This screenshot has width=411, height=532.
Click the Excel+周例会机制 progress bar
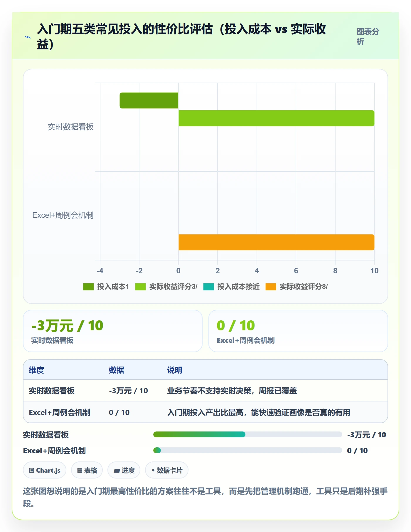tap(248, 450)
